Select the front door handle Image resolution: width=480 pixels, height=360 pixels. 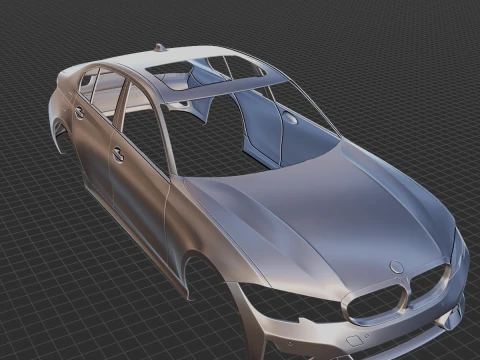coord(118,154)
